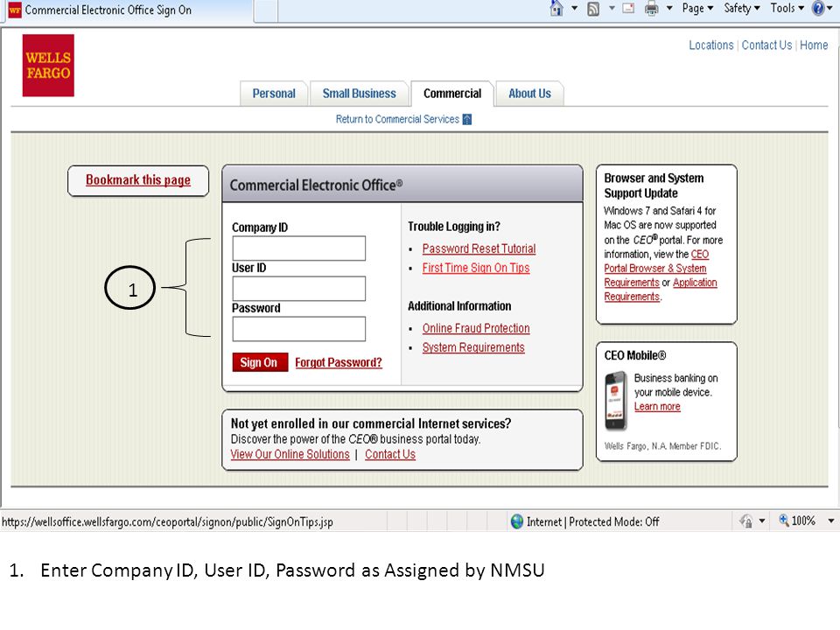Open the RSS feeds toolbar icon
The height and width of the screenshot is (630, 840).
point(593,9)
